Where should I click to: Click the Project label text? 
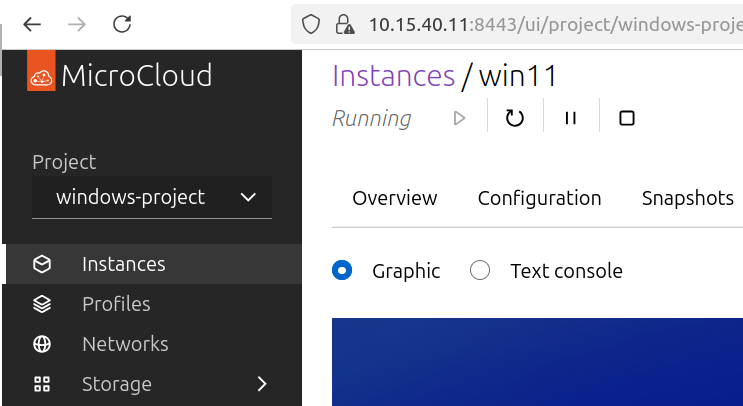(64, 162)
